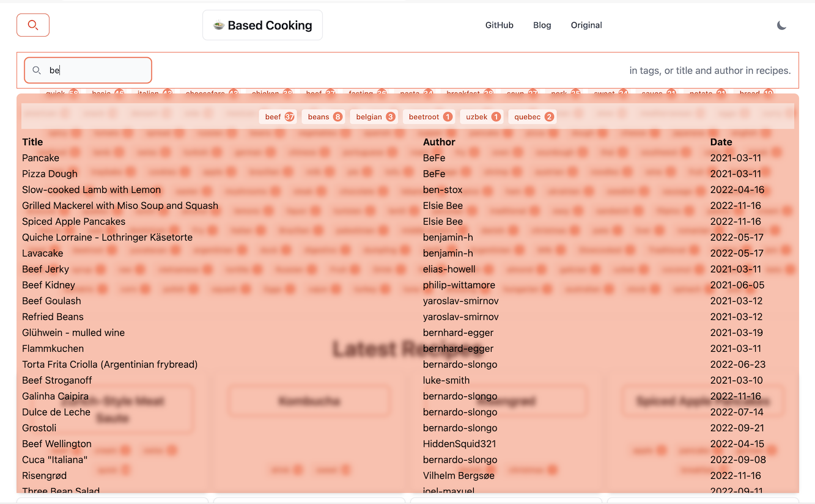Open the Original site link
Viewport: 815px width, 504px height.
coord(586,25)
